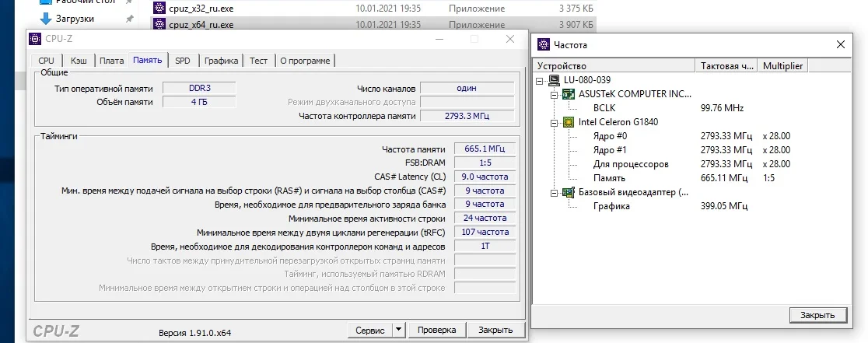Close the Частота window with X

[x=840, y=45]
